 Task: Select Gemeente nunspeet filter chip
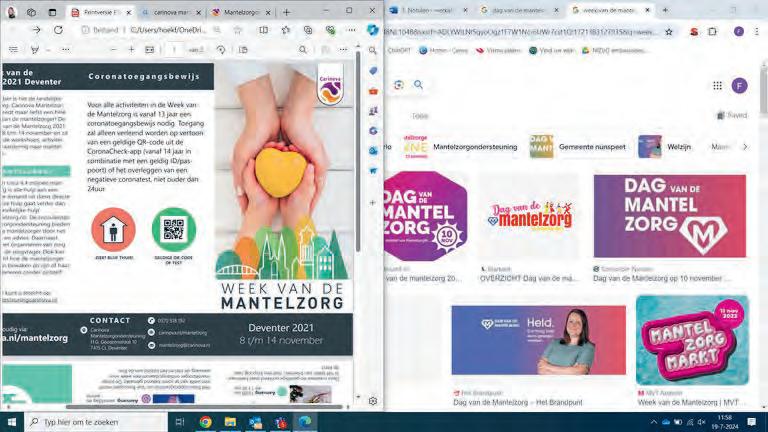tap(577, 146)
